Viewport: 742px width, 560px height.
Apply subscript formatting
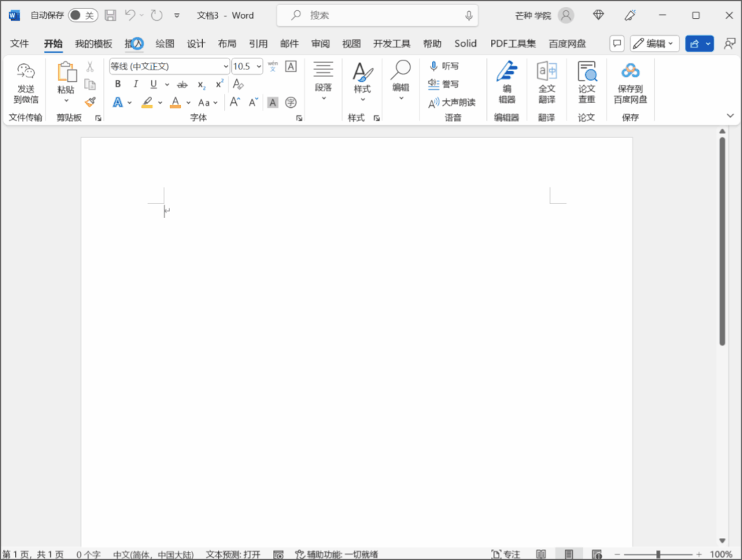201,85
